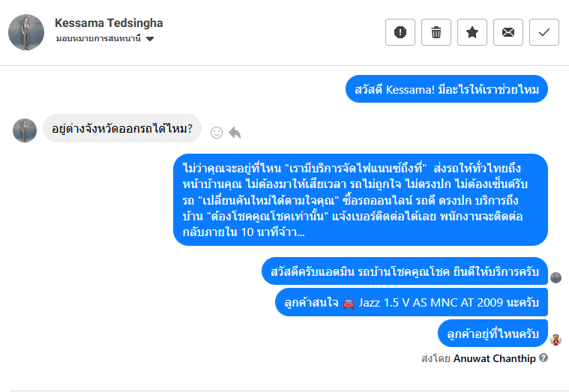Image resolution: width=569 pixels, height=392 pixels.
Task: Select message 'สวัสดีครับแอดมิน รถบ้านโชคคูณโชค'
Action: [405, 271]
